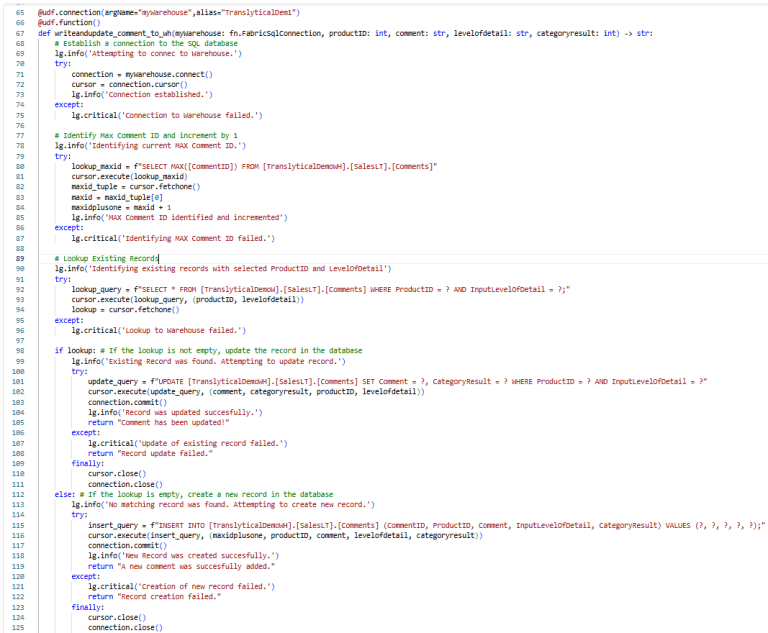Click connection.commit() on line 103
This screenshot has width=768, height=633.
127,402
